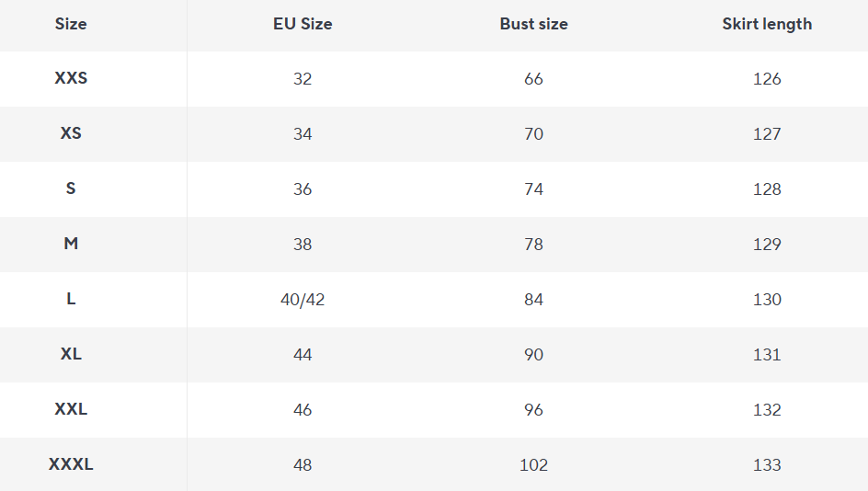Select the XXL size row label
This screenshot has width=868, height=491.
click(71, 409)
